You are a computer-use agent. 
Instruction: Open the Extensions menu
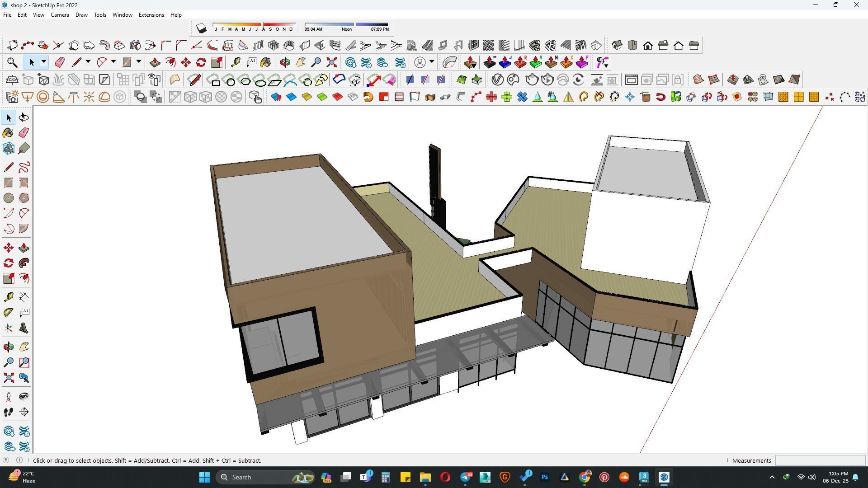pos(151,15)
